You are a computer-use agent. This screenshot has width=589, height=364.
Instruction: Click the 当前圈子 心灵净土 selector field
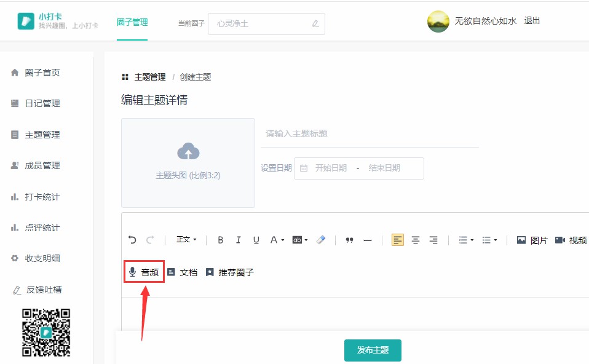point(266,23)
